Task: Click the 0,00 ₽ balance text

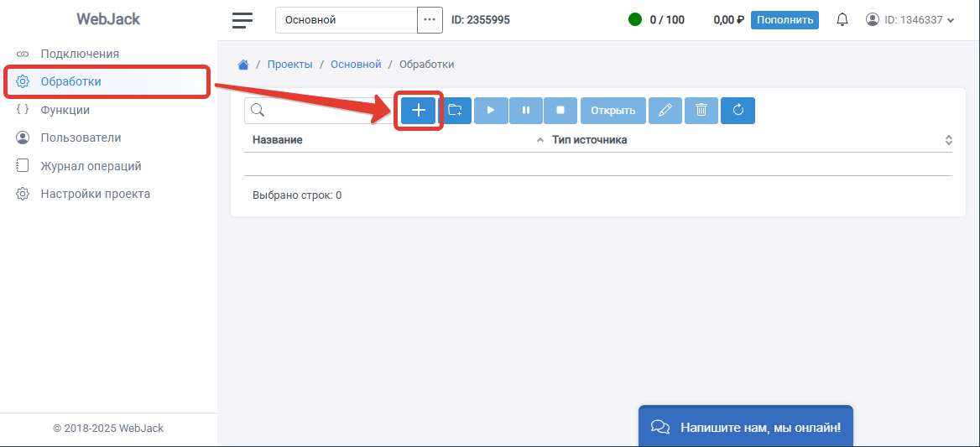Action: tap(728, 20)
